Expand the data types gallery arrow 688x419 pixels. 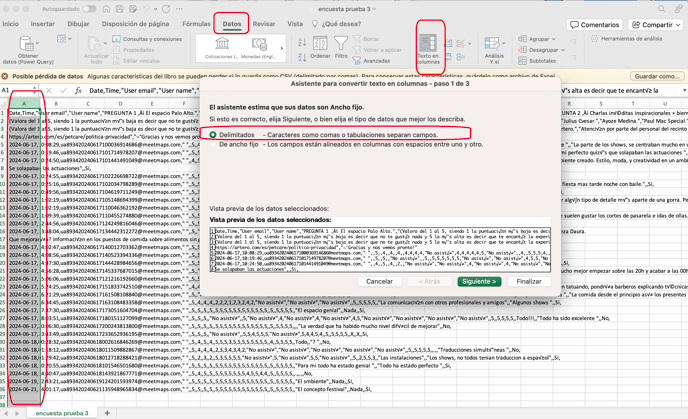coord(282,48)
